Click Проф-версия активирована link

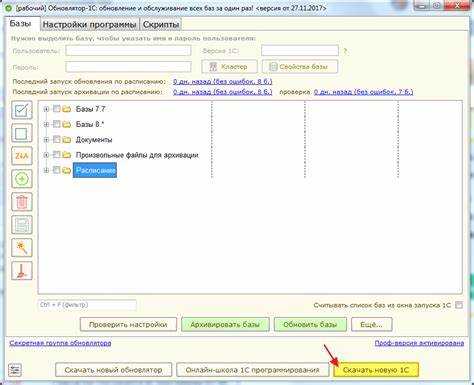tap(419, 343)
